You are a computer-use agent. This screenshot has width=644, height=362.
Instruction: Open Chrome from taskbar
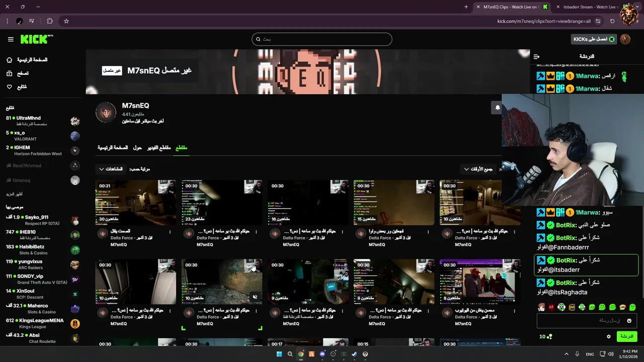tap(300, 354)
